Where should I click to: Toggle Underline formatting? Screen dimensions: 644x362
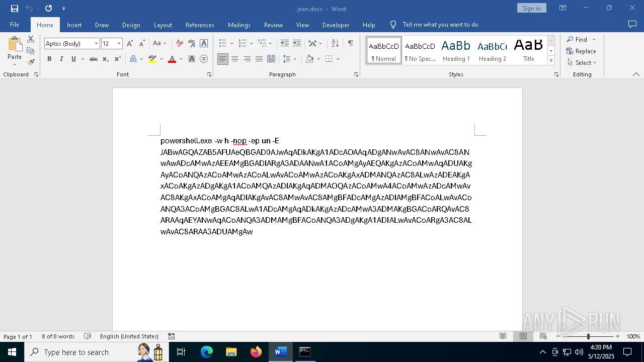(x=73, y=59)
